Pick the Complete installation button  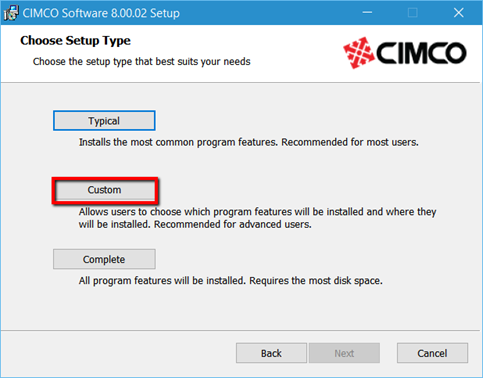click(x=104, y=259)
